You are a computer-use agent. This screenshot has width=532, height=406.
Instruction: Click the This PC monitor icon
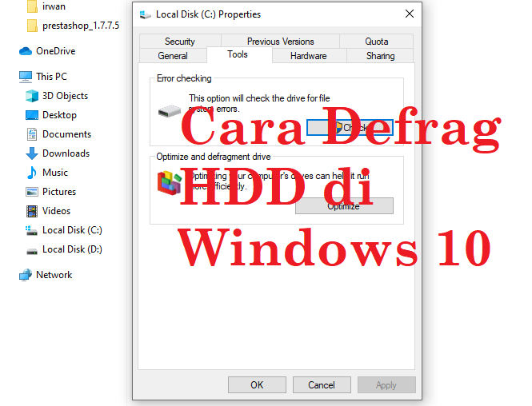click(x=26, y=77)
